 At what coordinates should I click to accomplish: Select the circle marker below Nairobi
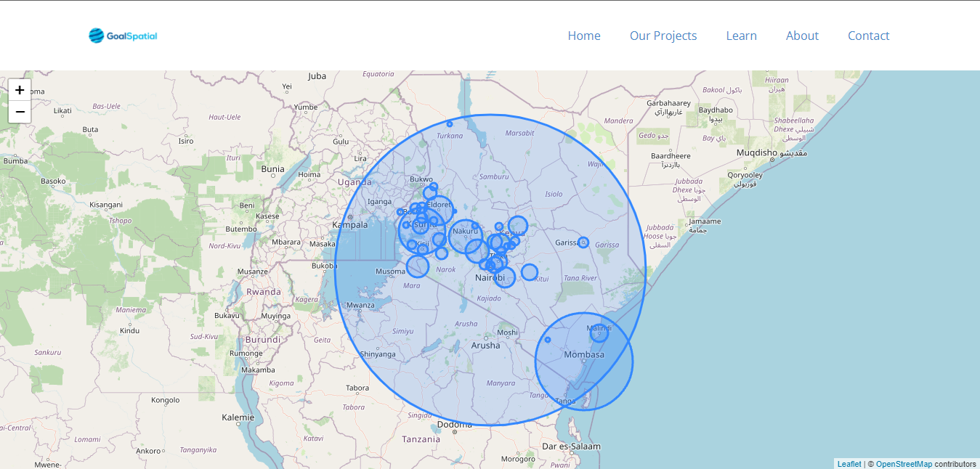(x=505, y=277)
